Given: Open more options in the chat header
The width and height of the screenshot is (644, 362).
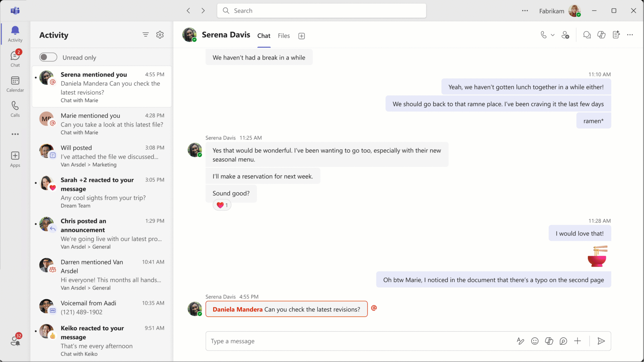Looking at the screenshot, I should point(630,35).
